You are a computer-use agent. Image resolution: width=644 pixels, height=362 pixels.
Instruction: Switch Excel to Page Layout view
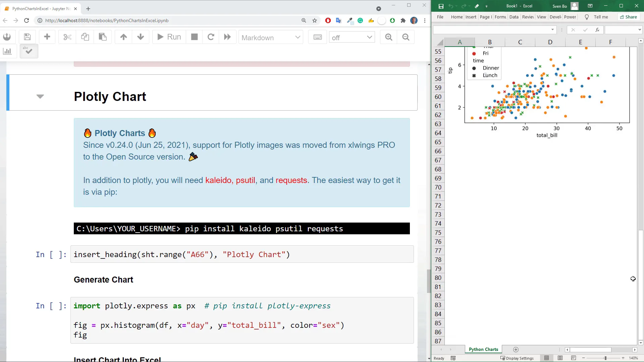[x=560, y=358]
